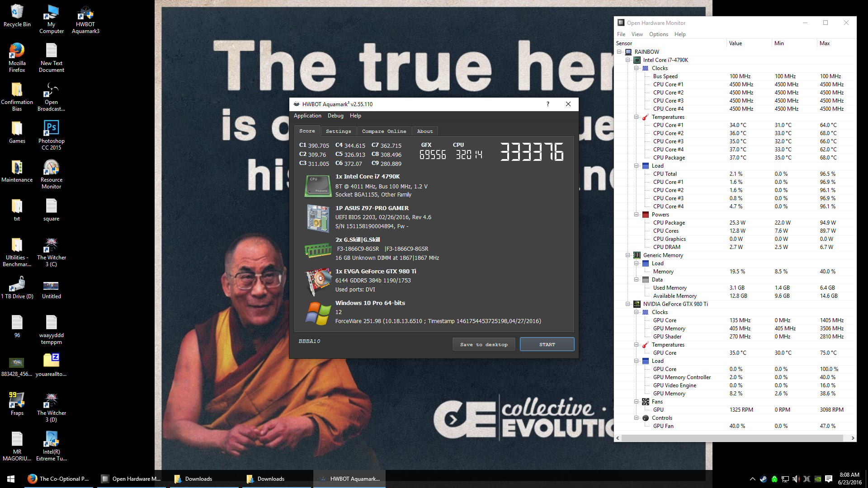Open My Computer desktop icon
The image size is (868, 488).
52,19
